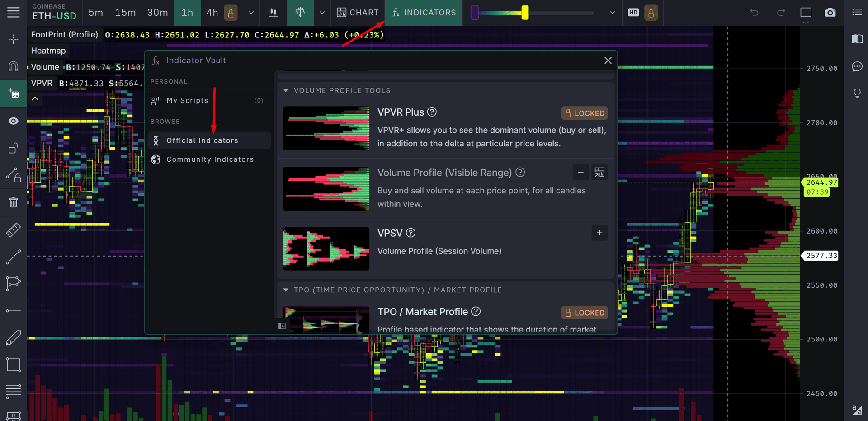Adjust the heatmap yellow slider handle
The width and height of the screenshot is (868, 421).
coord(525,13)
